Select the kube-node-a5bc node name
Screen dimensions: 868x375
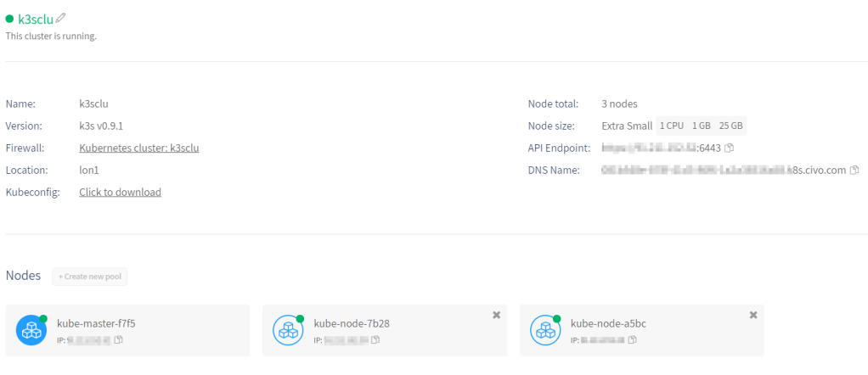click(x=609, y=323)
